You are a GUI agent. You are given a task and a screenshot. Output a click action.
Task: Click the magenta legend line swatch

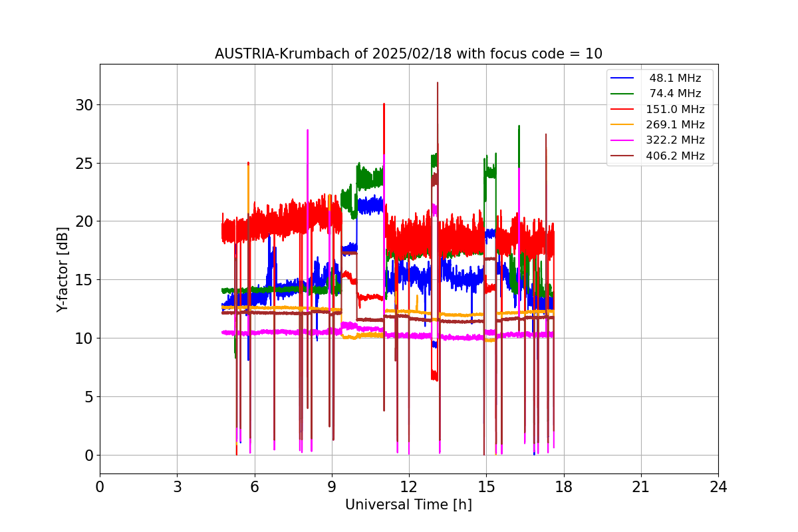pyautogui.click(x=622, y=140)
